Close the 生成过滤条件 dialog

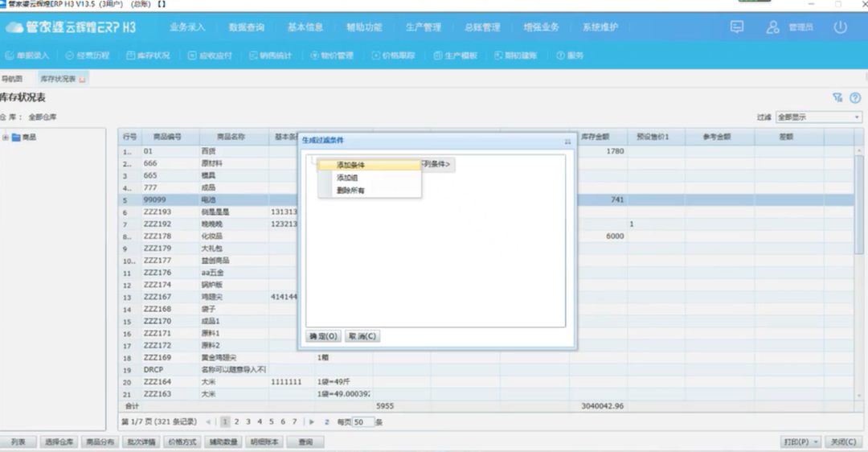[567, 142]
